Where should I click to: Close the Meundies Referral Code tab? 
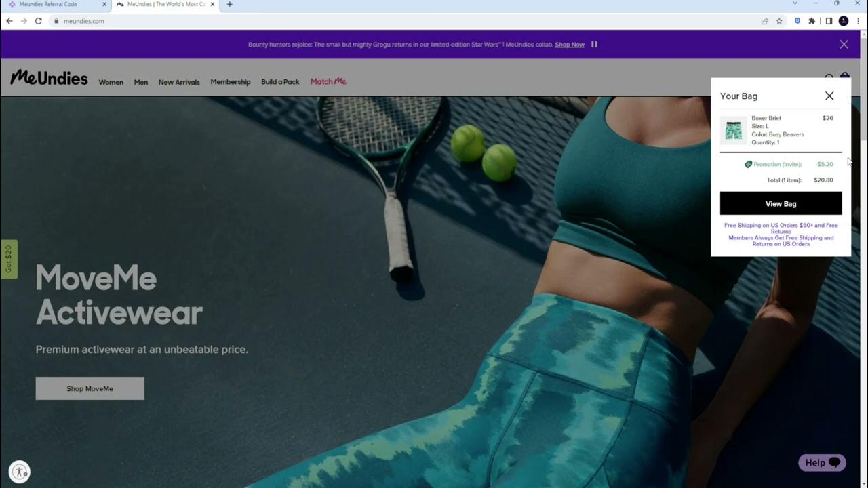point(104,4)
